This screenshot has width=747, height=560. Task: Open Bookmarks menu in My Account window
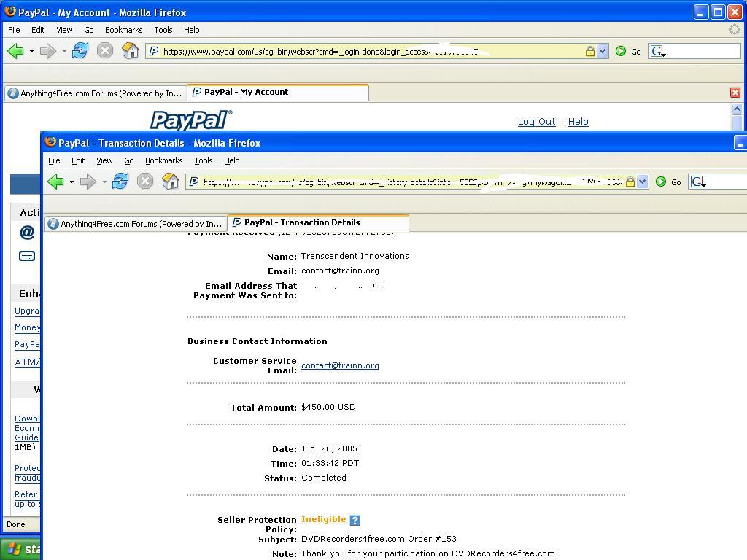pyautogui.click(x=123, y=30)
